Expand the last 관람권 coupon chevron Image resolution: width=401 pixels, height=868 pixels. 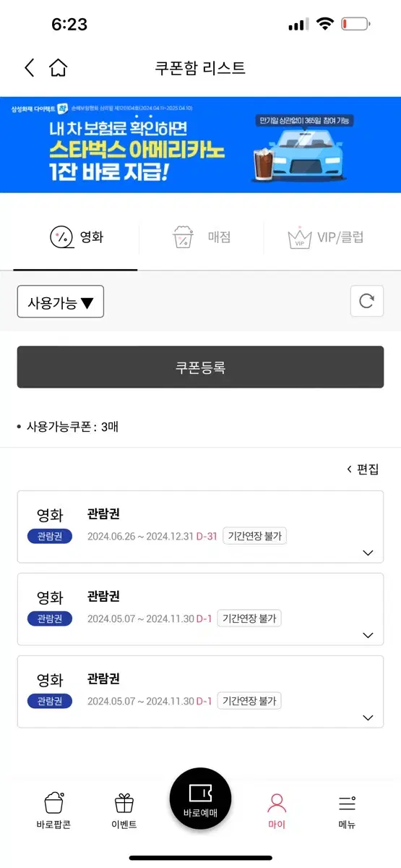click(x=368, y=718)
